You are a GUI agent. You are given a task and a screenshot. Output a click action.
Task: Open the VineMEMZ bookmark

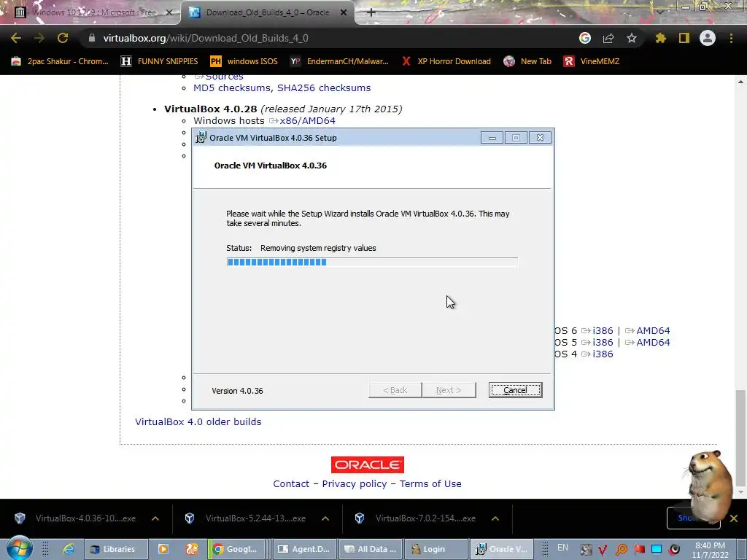(x=592, y=61)
